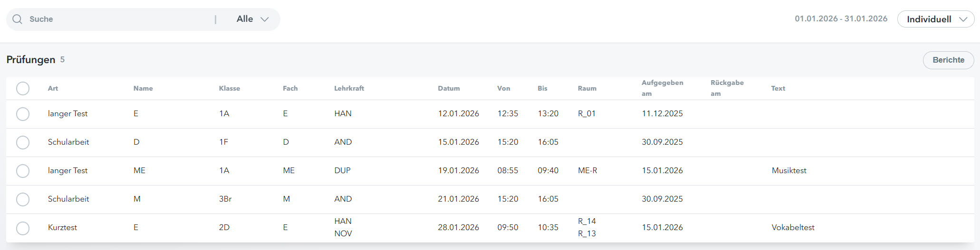
Task: Click the Klasse column header
Action: (229, 89)
